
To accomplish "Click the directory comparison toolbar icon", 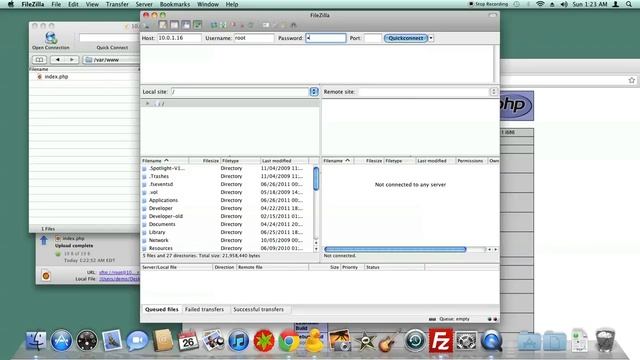I will [x=276, y=25].
